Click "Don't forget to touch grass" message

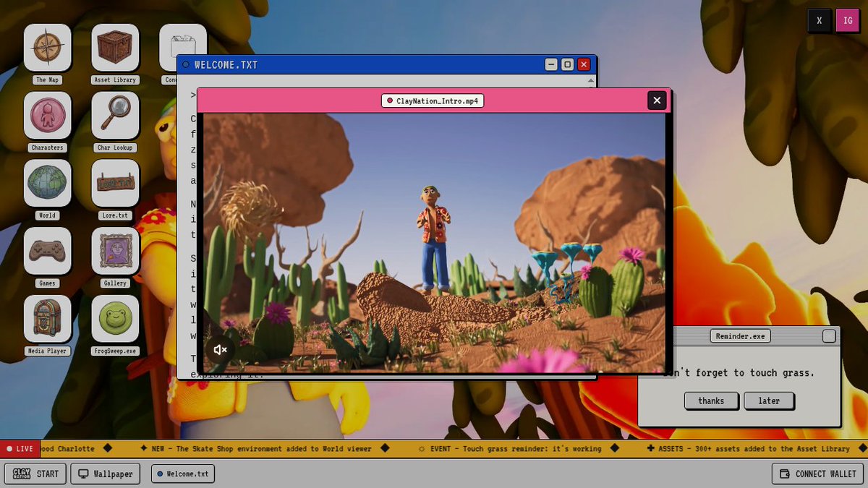point(739,373)
